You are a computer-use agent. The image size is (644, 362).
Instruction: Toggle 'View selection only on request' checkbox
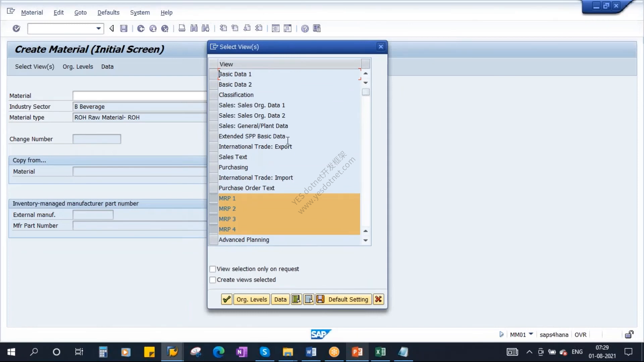pos(213,269)
